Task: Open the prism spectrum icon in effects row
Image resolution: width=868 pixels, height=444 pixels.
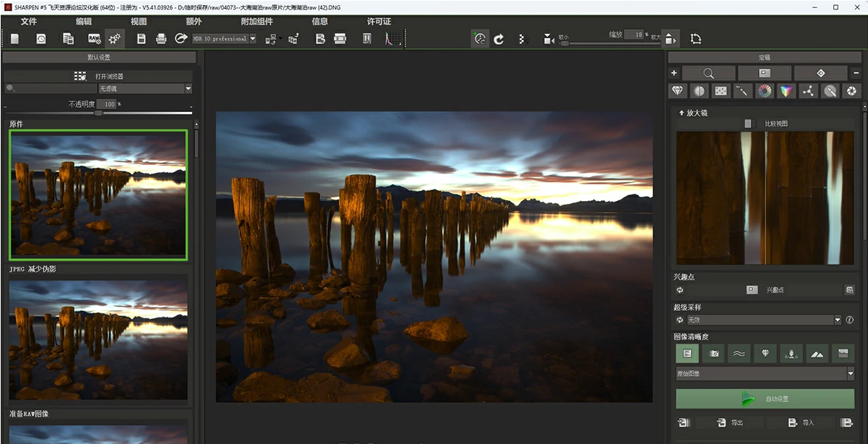Action: pyautogui.click(x=786, y=91)
